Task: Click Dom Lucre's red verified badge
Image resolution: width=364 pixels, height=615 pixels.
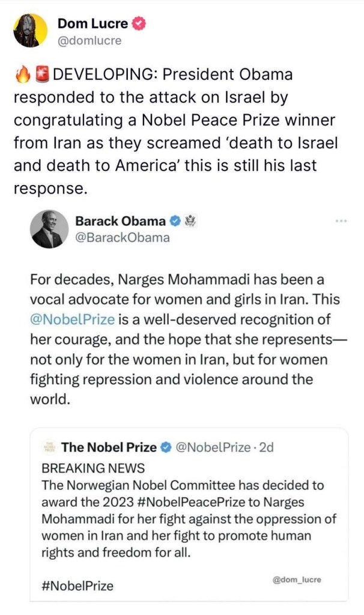Action: pos(139,23)
